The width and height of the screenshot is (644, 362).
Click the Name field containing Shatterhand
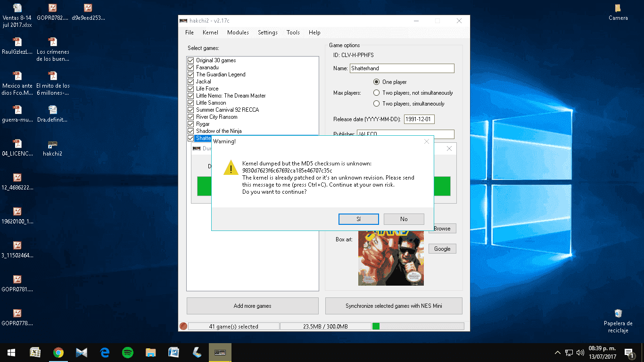click(x=402, y=68)
